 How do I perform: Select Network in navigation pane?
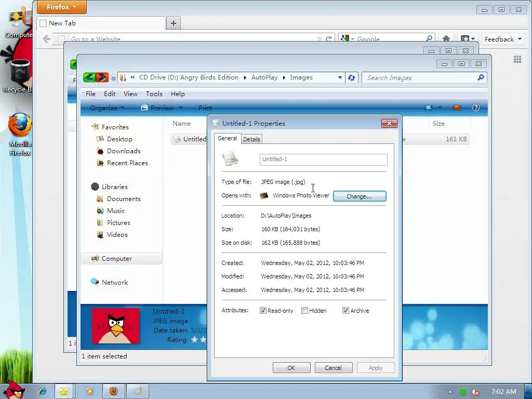pos(115,282)
